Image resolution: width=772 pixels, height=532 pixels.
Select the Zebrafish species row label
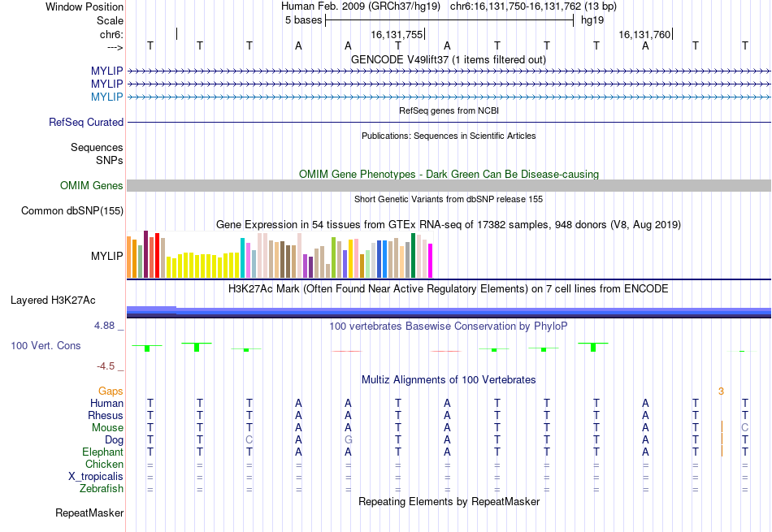[x=102, y=489]
